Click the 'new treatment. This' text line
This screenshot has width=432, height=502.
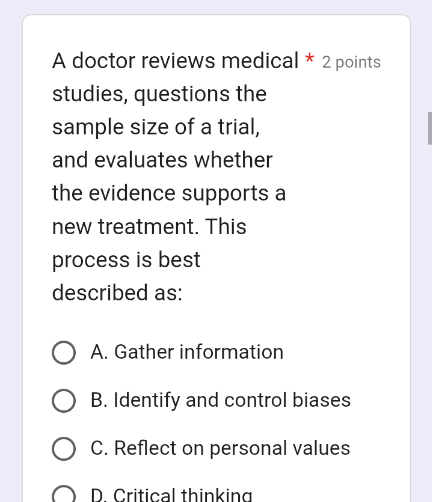point(149,227)
